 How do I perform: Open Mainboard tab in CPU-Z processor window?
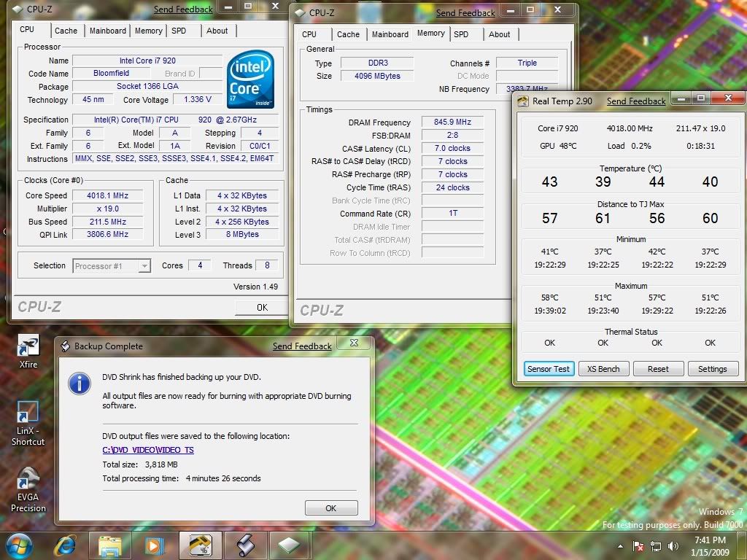point(108,31)
